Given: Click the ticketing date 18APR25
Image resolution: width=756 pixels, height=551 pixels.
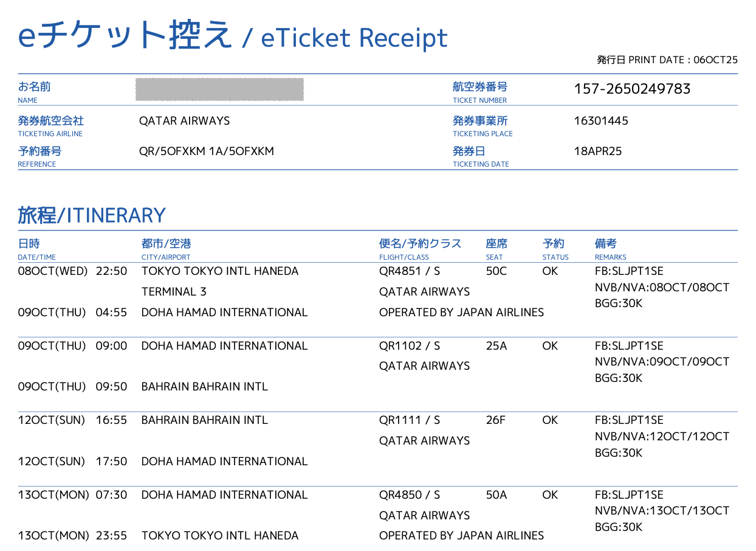Looking at the screenshot, I should click(597, 151).
